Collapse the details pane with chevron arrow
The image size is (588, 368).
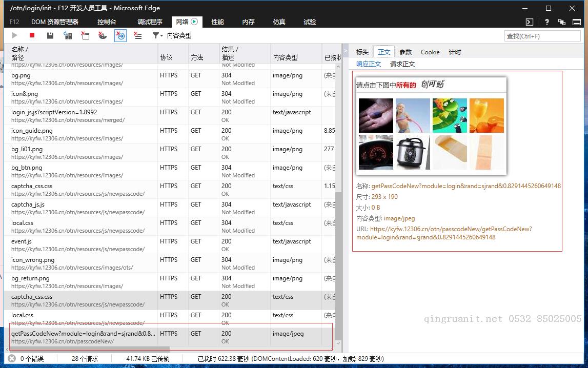(346, 51)
